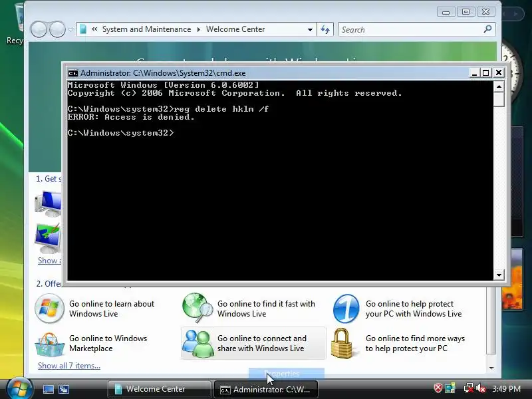Expand the address bar double-chevron

[94, 29]
